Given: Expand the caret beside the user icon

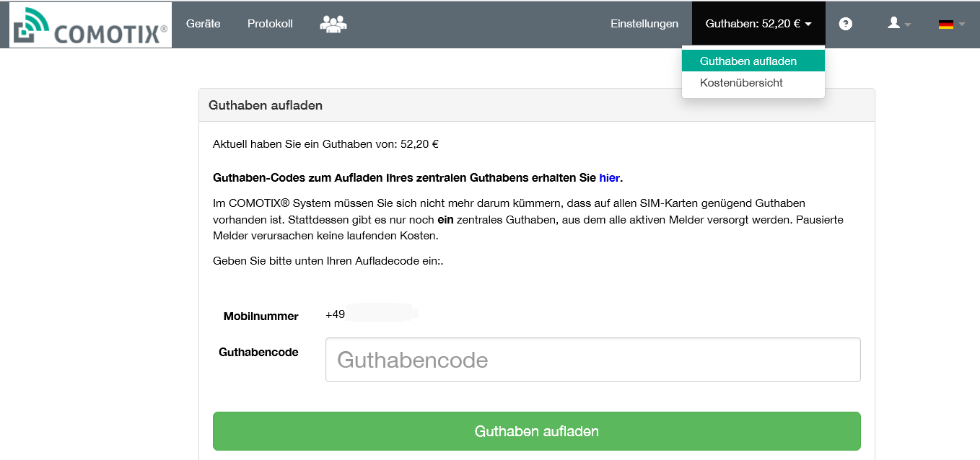Looking at the screenshot, I should [x=908, y=25].
